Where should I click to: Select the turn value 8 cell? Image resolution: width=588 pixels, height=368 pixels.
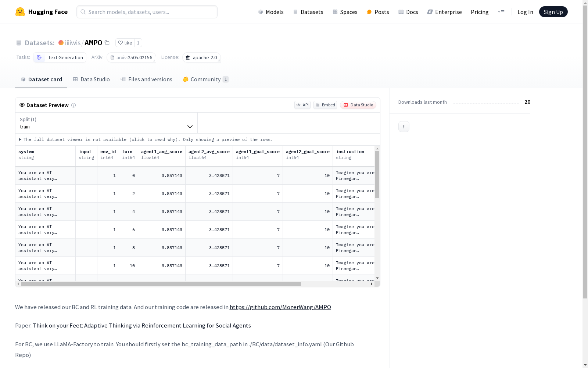129,248
